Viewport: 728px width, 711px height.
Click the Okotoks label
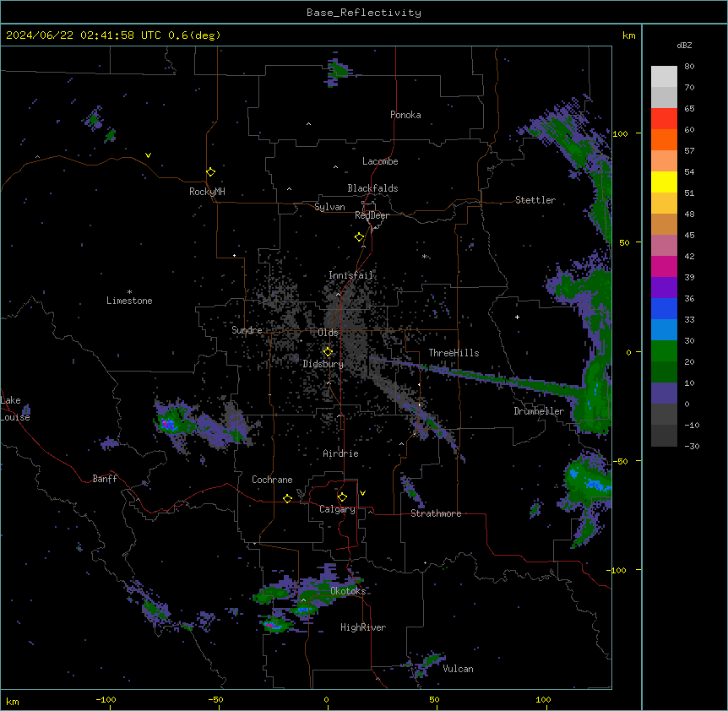coord(348,591)
